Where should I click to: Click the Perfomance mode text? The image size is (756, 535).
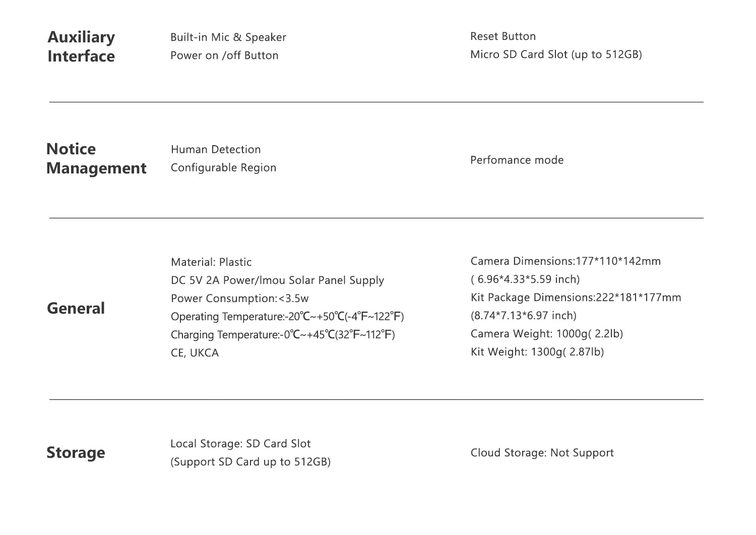[x=517, y=160]
